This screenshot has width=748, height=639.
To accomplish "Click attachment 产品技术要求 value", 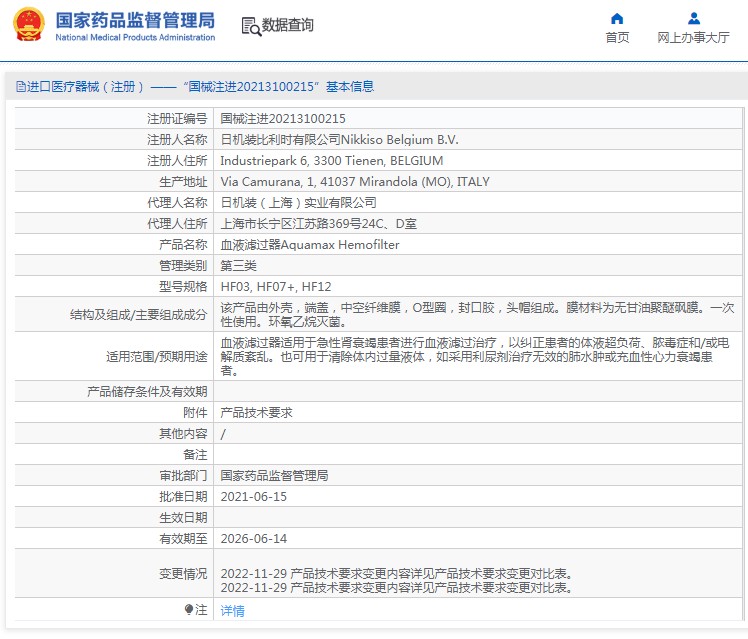I will [256, 412].
